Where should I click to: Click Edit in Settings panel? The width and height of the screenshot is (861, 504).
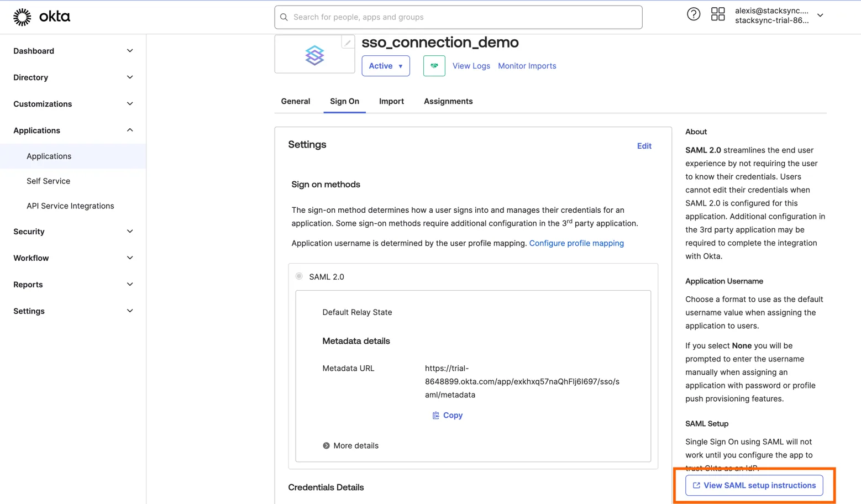click(644, 146)
